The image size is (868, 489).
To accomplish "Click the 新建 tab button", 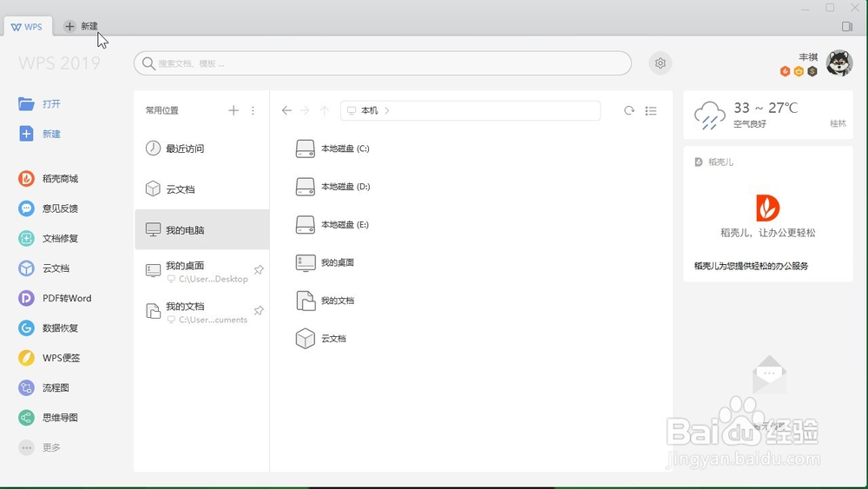I will (81, 26).
